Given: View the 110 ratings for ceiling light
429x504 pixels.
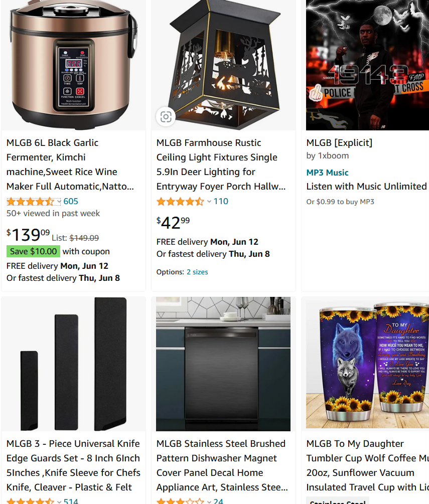Looking at the screenshot, I should [221, 201].
